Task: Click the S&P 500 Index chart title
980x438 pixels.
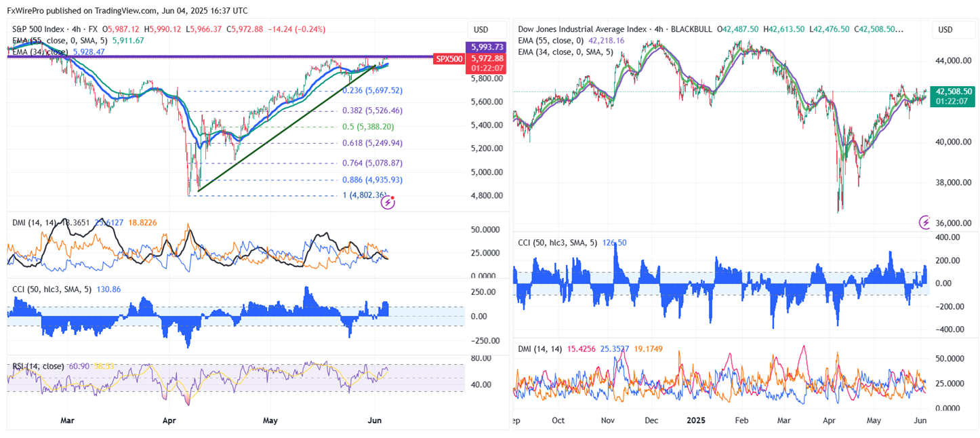Action: coord(54,29)
